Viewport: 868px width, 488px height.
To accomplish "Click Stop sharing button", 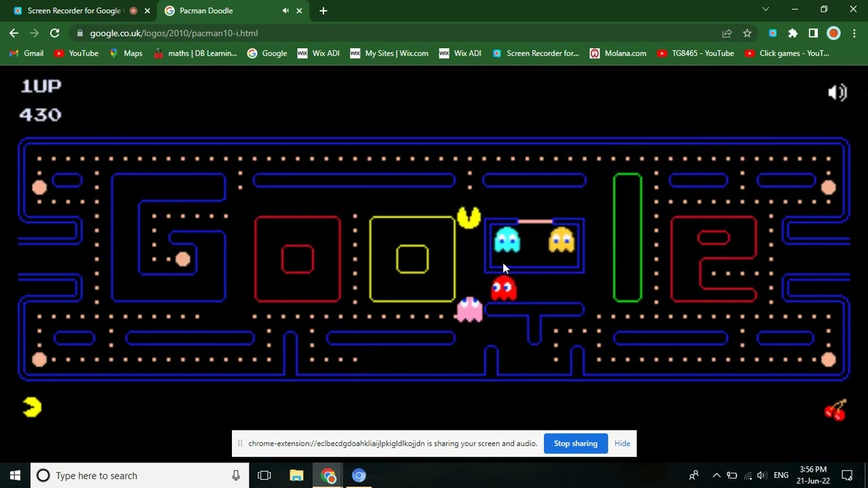I will coord(576,444).
